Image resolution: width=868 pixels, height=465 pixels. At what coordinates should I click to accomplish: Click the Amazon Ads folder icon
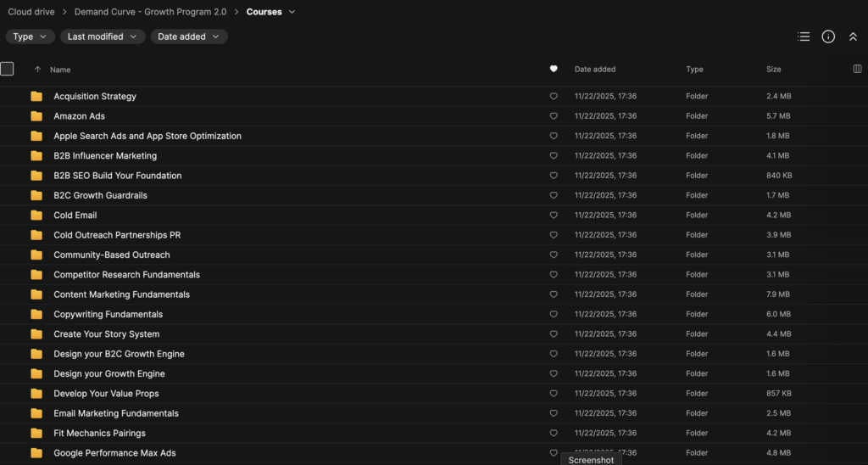pyautogui.click(x=36, y=116)
